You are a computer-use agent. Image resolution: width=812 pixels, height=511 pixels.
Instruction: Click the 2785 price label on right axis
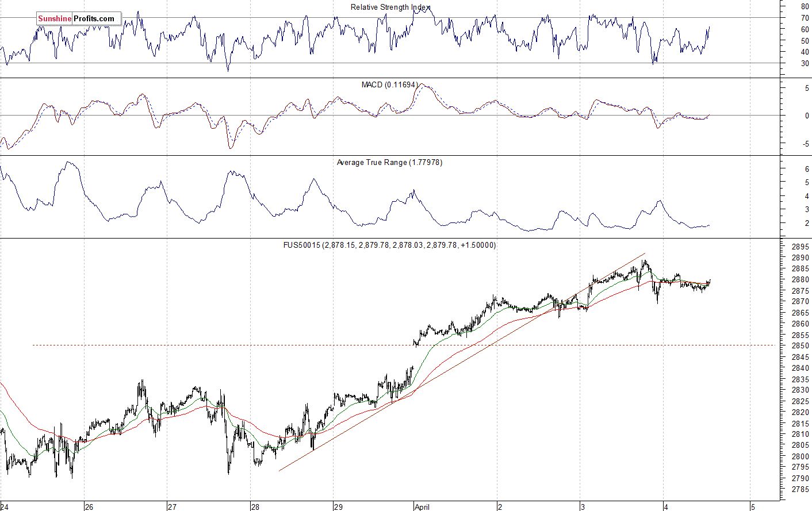(800, 490)
